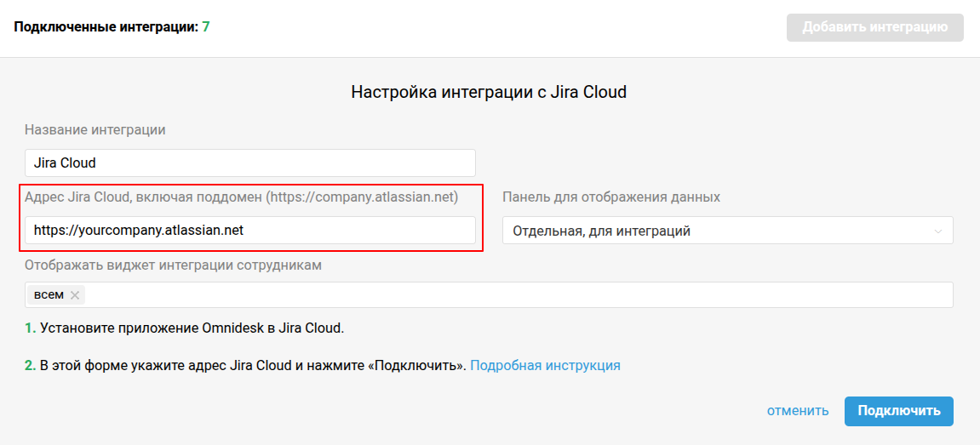Open the "Подробная инструкция" link
The width and height of the screenshot is (980, 445).
545,366
